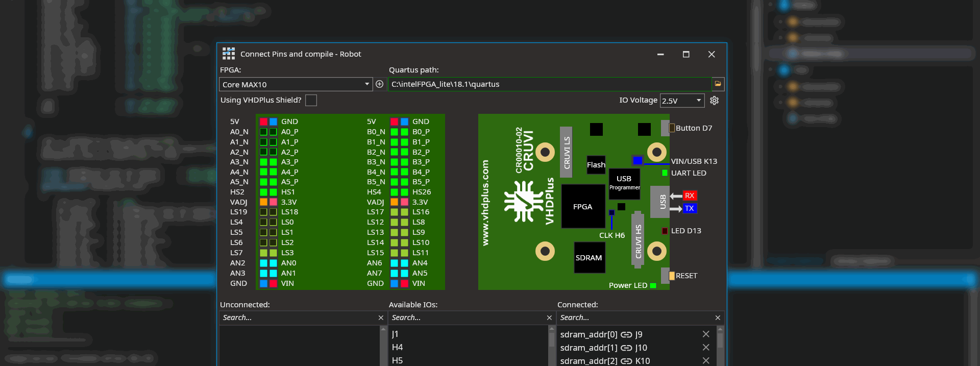Click the CLK H6 clock pin
Image resolution: width=980 pixels, height=366 pixels.
[611, 213]
